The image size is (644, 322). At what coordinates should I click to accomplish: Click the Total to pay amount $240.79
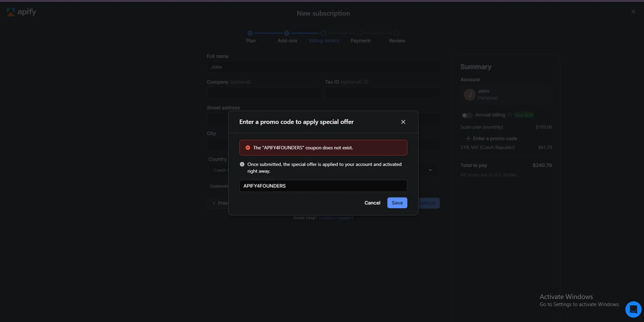click(x=542, y=165)
